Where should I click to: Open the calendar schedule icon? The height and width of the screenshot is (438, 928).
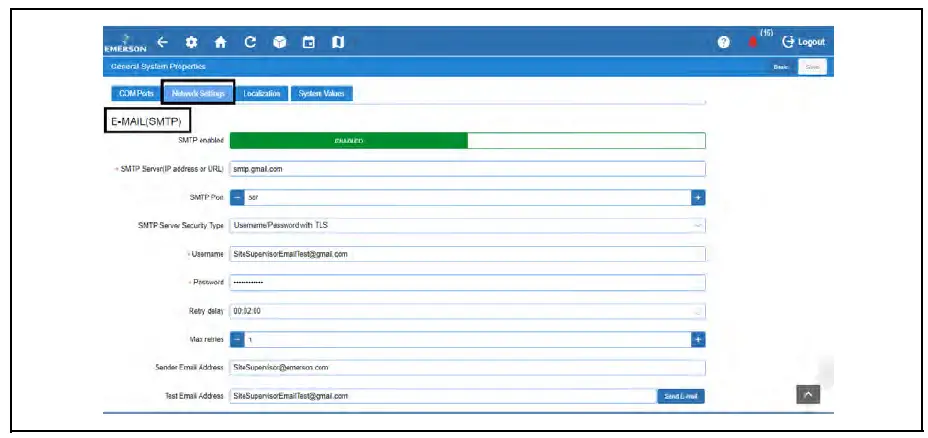tap(308, 42)
